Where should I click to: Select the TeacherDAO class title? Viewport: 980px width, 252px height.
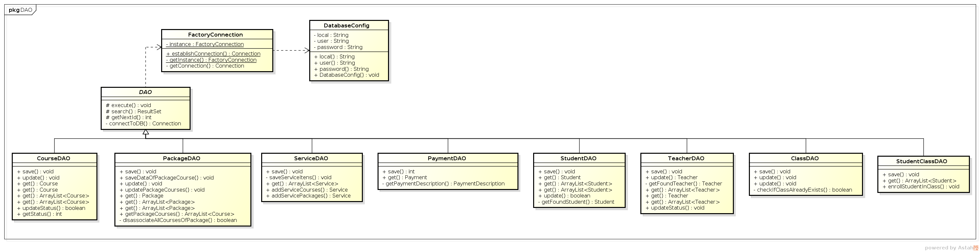pos(686,159)
